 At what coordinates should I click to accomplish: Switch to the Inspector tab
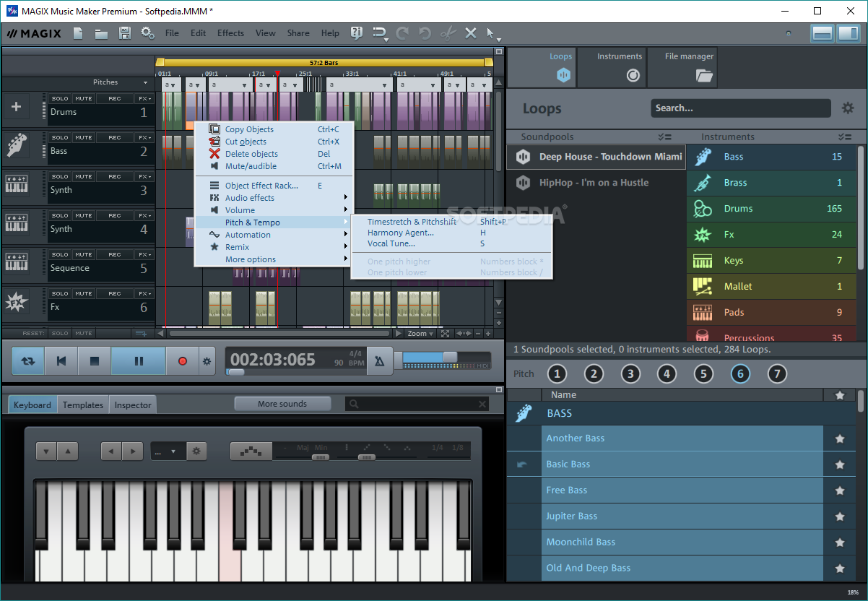tap(133, 405)
